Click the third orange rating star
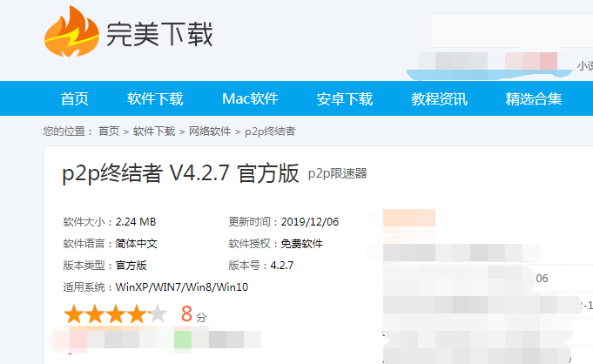 coord(115,314)
